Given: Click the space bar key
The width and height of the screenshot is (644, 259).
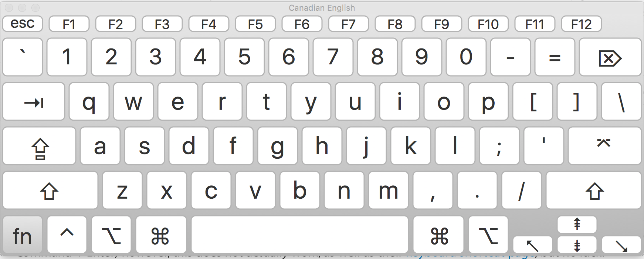Looking at the screenshot, I should pyautogui.click(x=300, y=235).
